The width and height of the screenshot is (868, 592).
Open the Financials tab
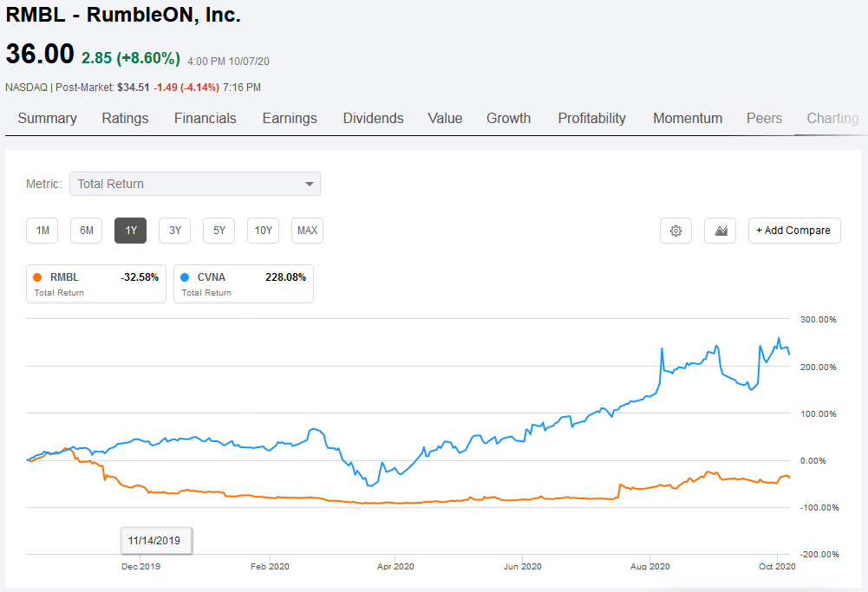pos(206,119)
